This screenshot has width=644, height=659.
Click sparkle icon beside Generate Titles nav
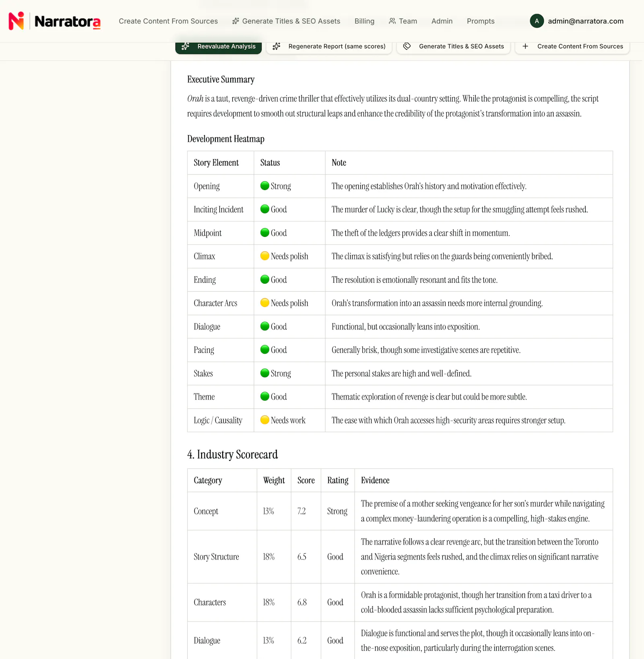(236, 21)
